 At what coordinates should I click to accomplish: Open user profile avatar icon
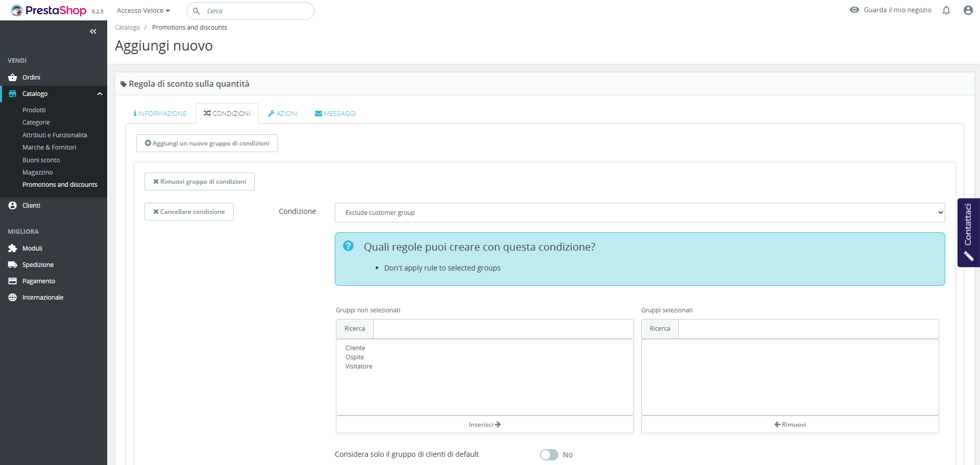pos(968,10)
